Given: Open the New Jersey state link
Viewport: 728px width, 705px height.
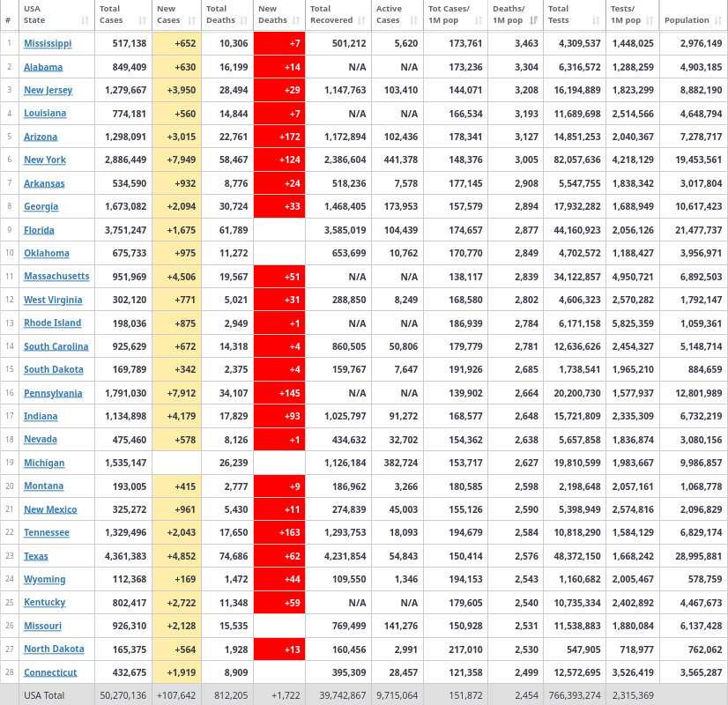Looking at the screenshot, I should click(48, 90).
